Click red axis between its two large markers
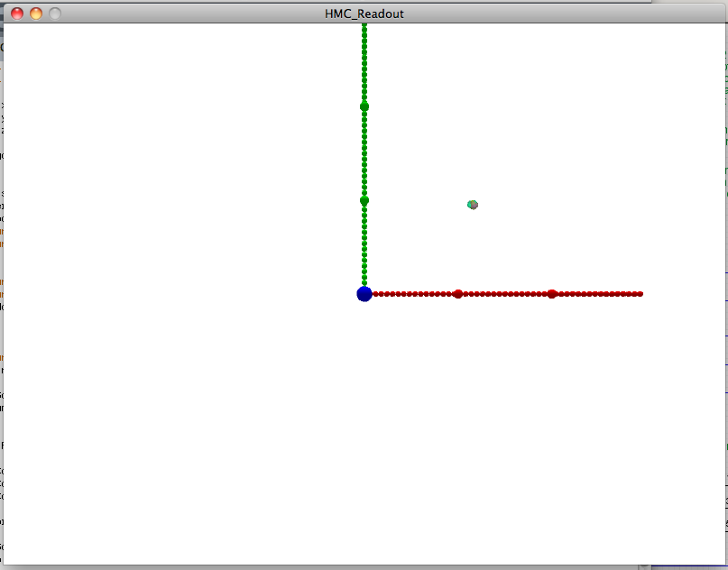728x570 pixels. point(505,294)
